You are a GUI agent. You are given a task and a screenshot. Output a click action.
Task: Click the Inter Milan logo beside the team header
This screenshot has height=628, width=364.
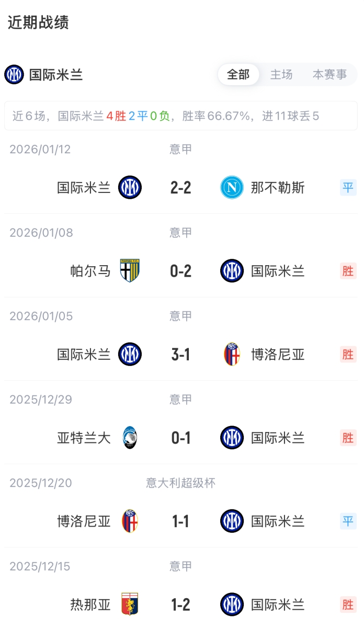[x=14, y=75]
